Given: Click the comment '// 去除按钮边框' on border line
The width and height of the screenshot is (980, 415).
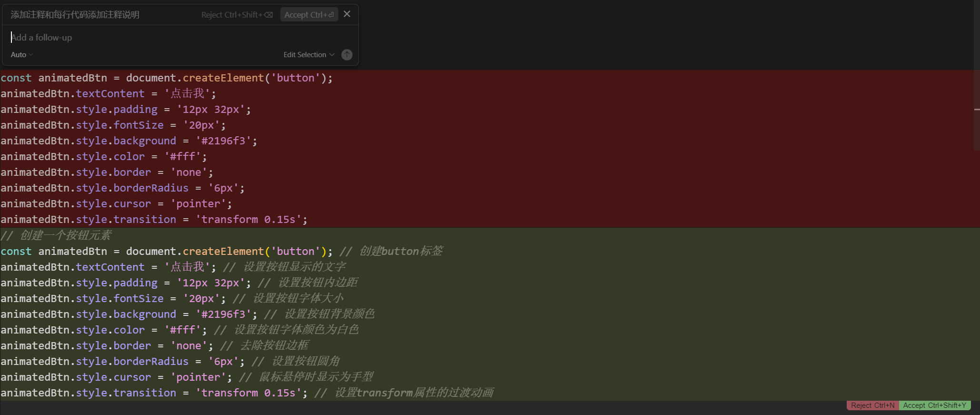Looking at the screenshot, I should pyautogui.click(x=265, y=345).
